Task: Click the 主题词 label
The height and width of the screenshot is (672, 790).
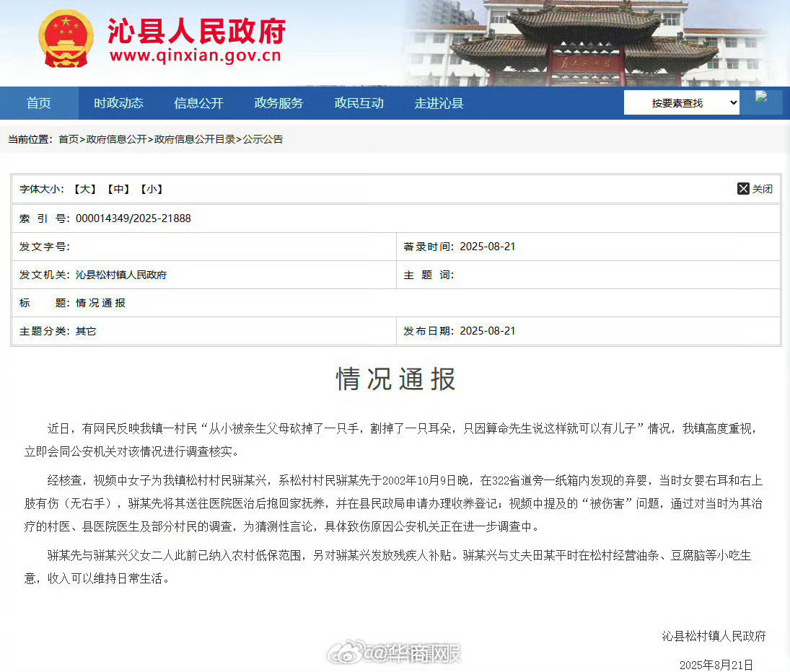Action: tap(429, 275)
